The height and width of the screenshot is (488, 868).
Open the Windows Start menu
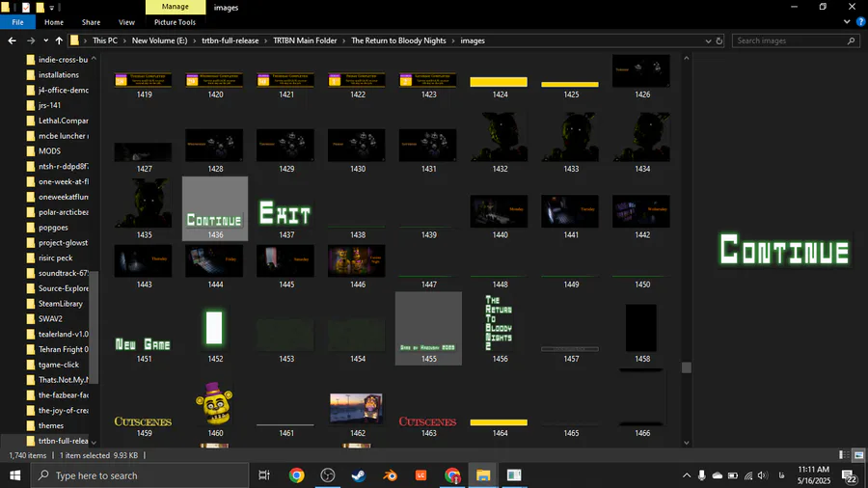click(x=14, y=475)
